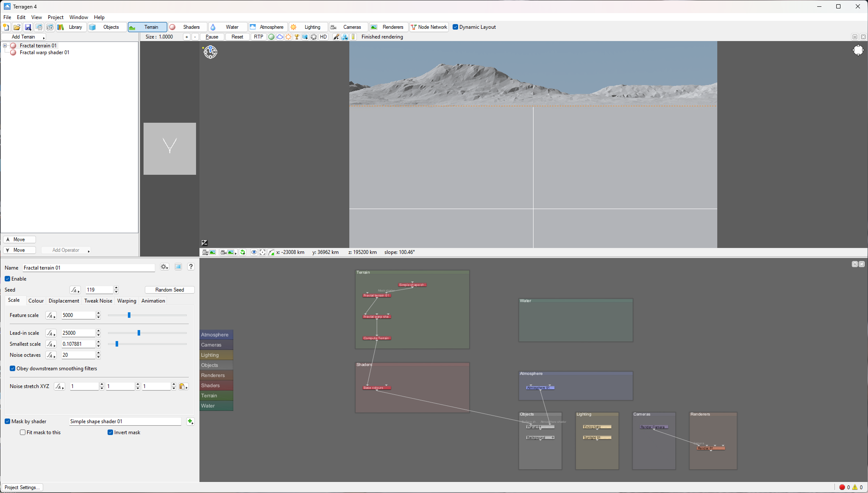The height and width of the screenshot is (493, 868).
Task: Switch to the Renderers layout
Action: tap(389, 27)
